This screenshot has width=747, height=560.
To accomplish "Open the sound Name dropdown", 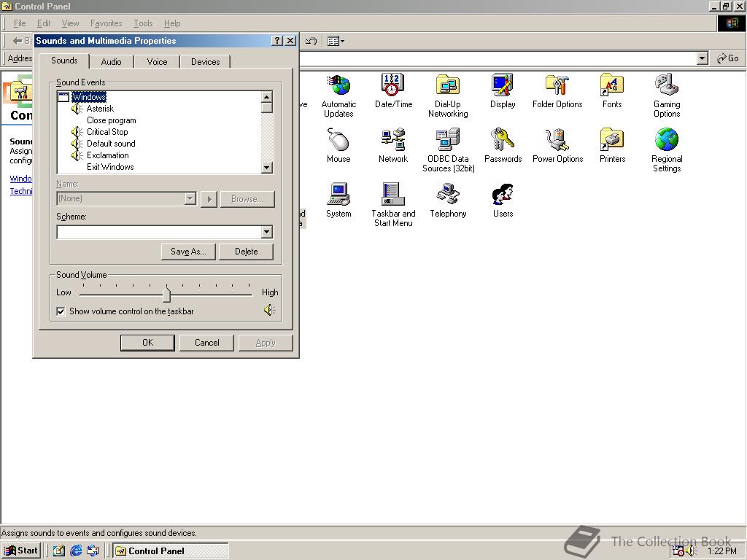I will click(190, 198).
